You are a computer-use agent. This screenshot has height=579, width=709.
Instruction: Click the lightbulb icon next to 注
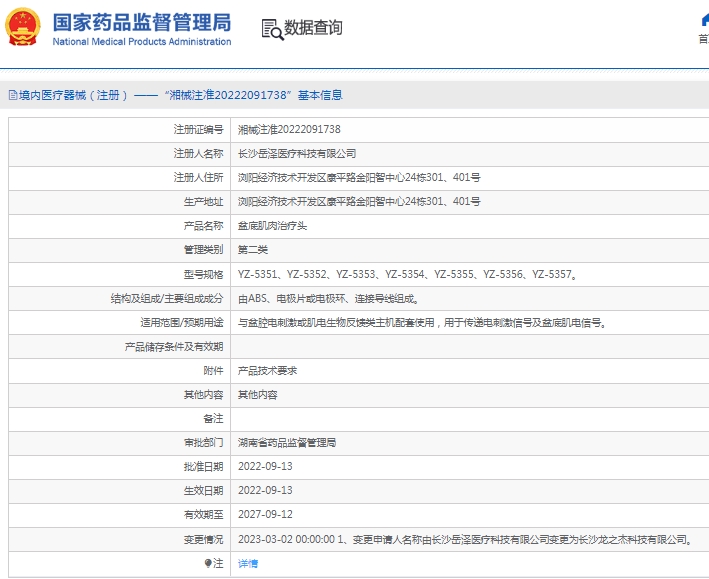pos(208,563)
